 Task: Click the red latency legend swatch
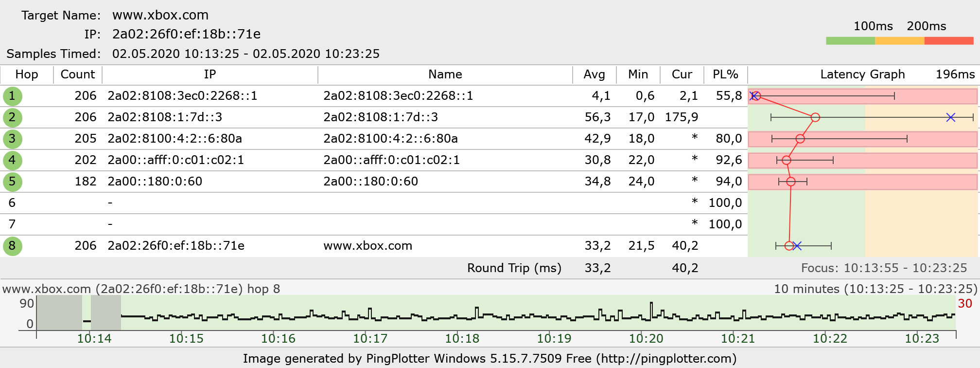[949, 41]
